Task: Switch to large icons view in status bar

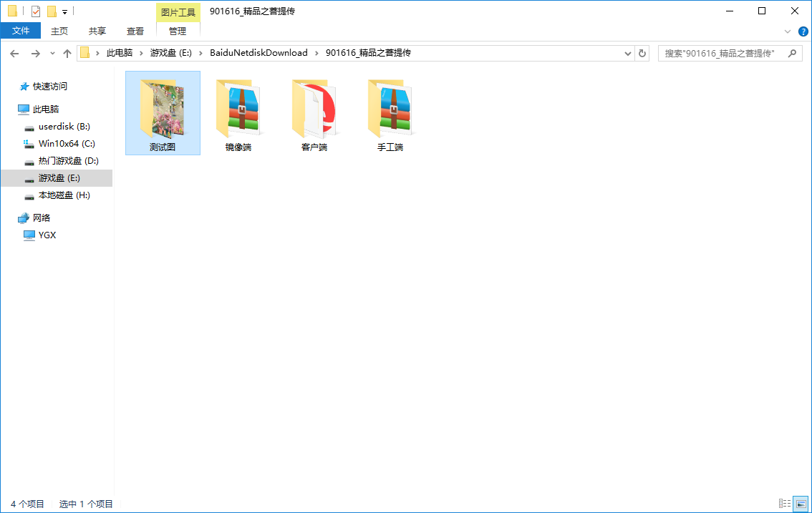Action: [801, 504]
